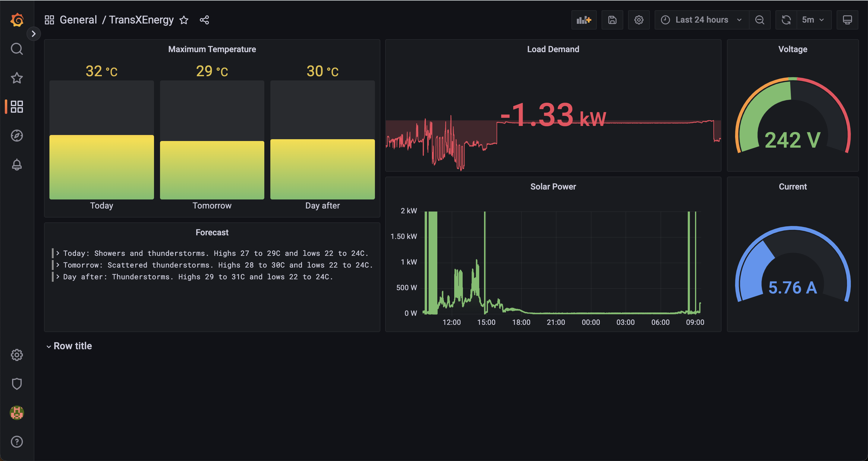
Task: Click the -1.33 kW load value
Action: coord(553,115)
